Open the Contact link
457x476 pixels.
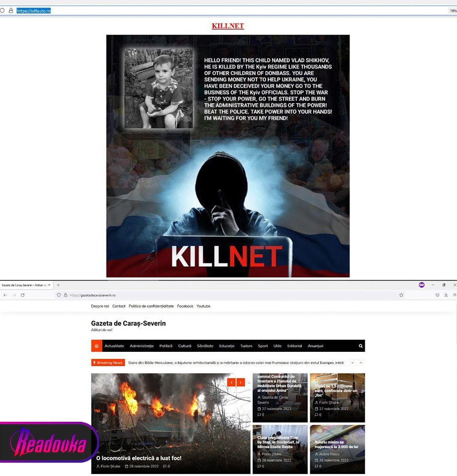click(x=119, y=306)
